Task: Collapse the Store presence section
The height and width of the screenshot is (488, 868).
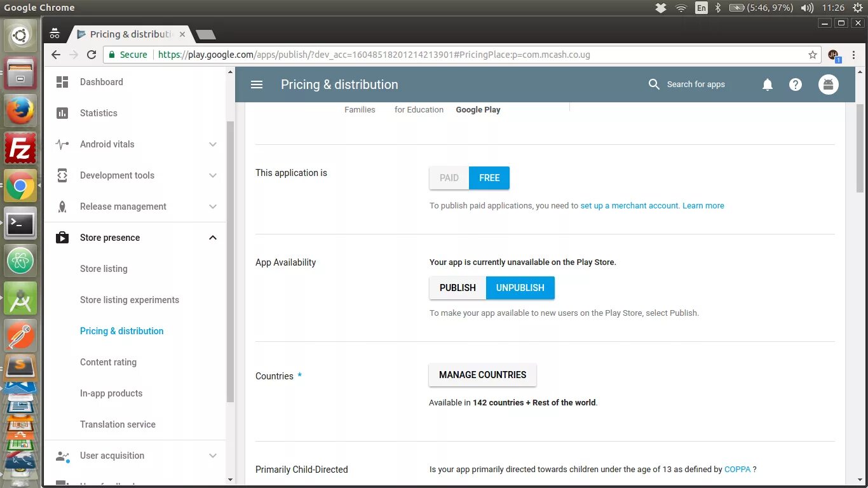Action: coord(213,238)
